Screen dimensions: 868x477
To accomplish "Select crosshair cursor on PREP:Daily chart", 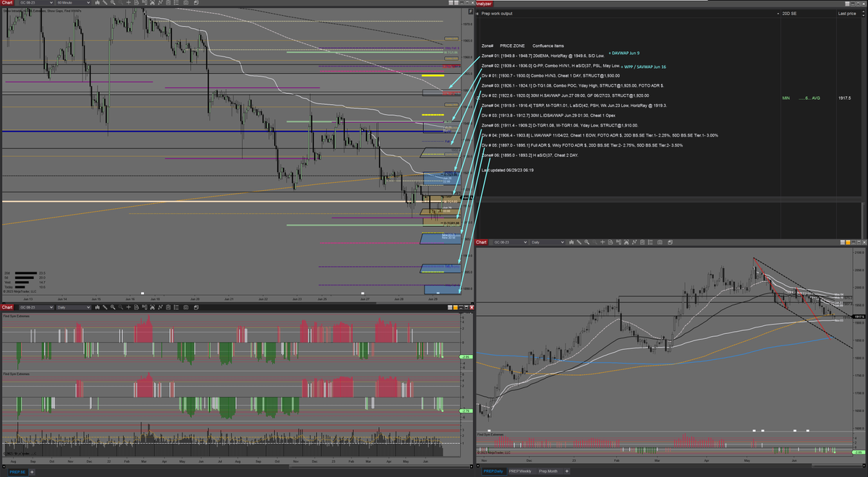I will [x=603, y=242].
